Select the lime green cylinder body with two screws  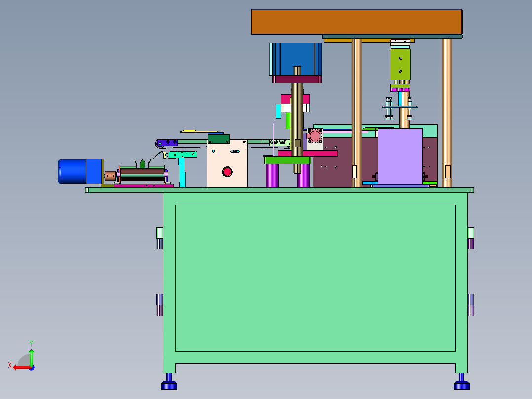click(400, 65)
